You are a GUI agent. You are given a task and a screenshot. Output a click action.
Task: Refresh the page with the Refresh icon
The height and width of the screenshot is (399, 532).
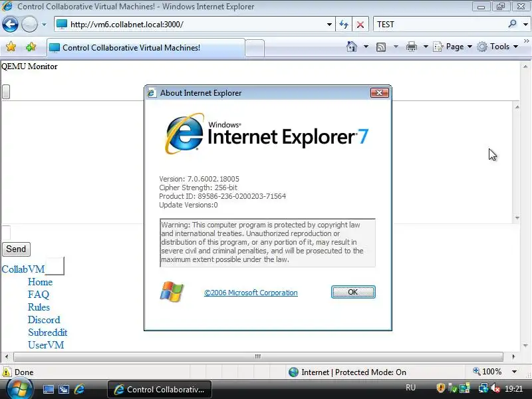point(344,25)
